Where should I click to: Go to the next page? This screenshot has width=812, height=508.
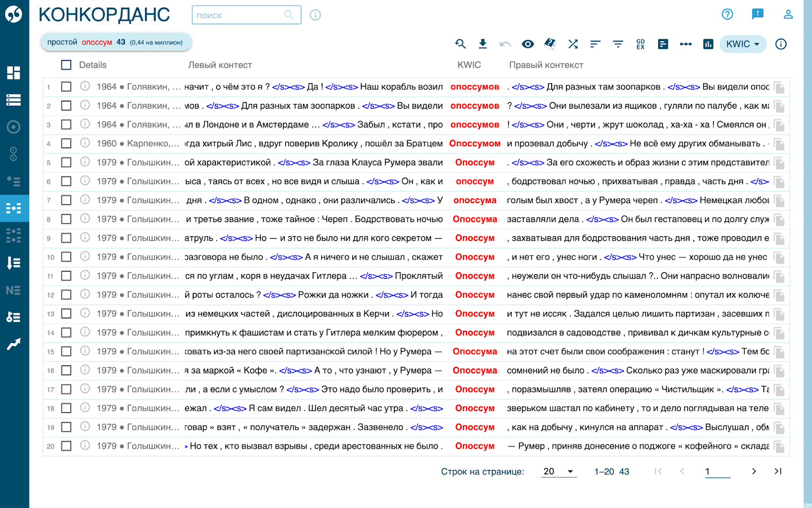(754, 471)
